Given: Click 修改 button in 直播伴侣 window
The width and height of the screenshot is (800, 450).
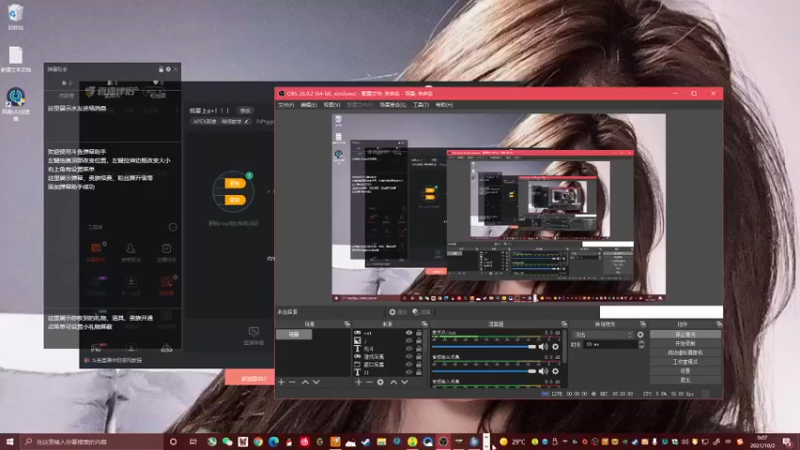Looking at the screenshot, I should point(245,110).
